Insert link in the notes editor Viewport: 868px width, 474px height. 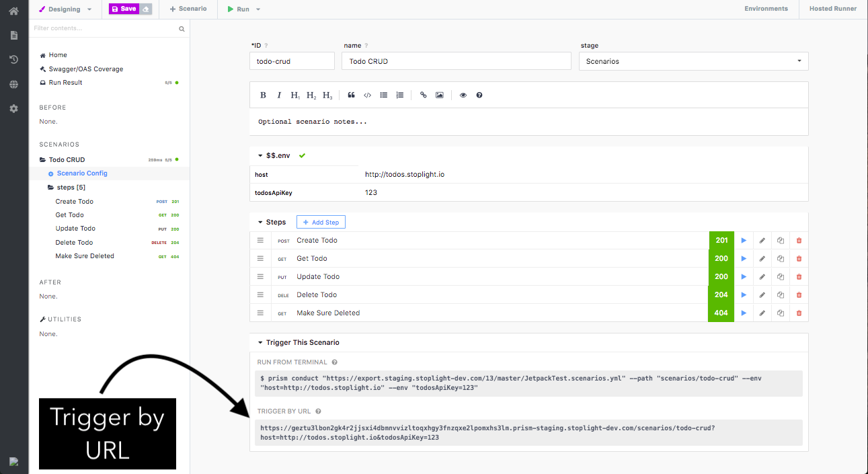[423, 95]
